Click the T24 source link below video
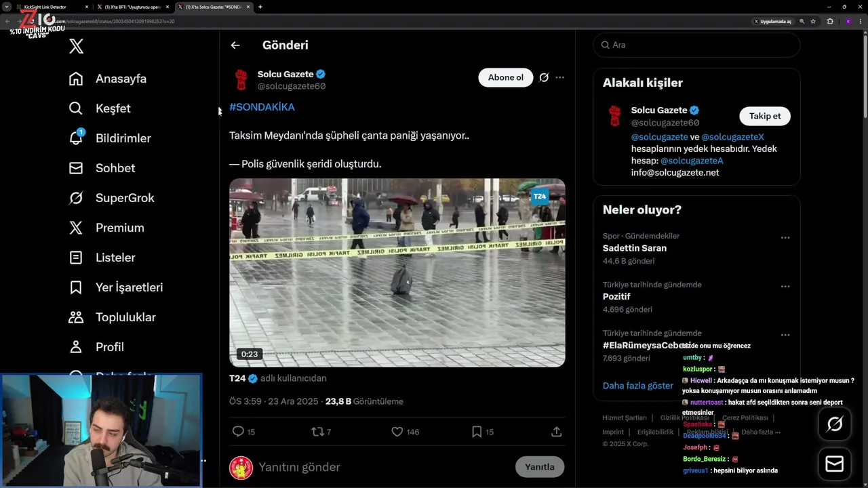Image resolution: width=868 pixels, height=488 pixels. click(243, 378)
